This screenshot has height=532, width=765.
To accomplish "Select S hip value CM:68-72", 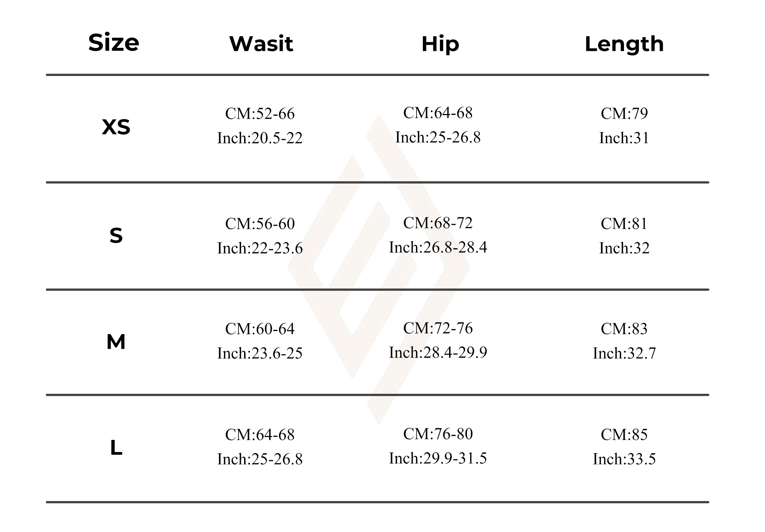I will (438, 223).
